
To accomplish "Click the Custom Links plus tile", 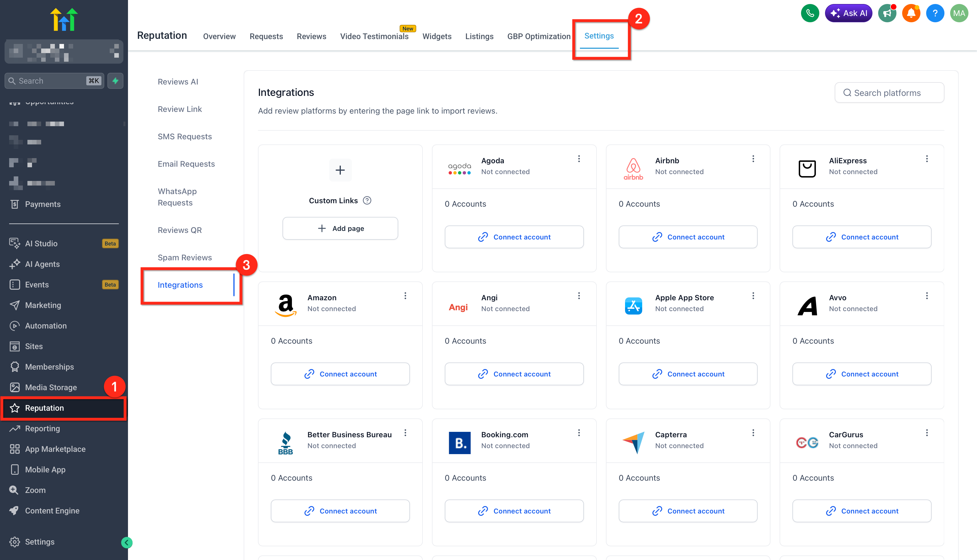I will (x=340, y=170).
